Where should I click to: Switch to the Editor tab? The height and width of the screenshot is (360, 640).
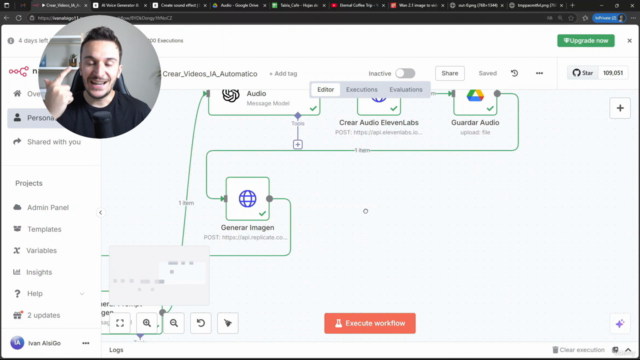[325, 89]
